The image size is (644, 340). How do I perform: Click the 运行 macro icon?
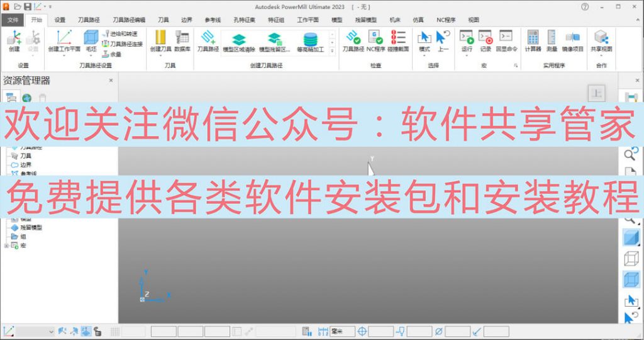tap(467, 38)
